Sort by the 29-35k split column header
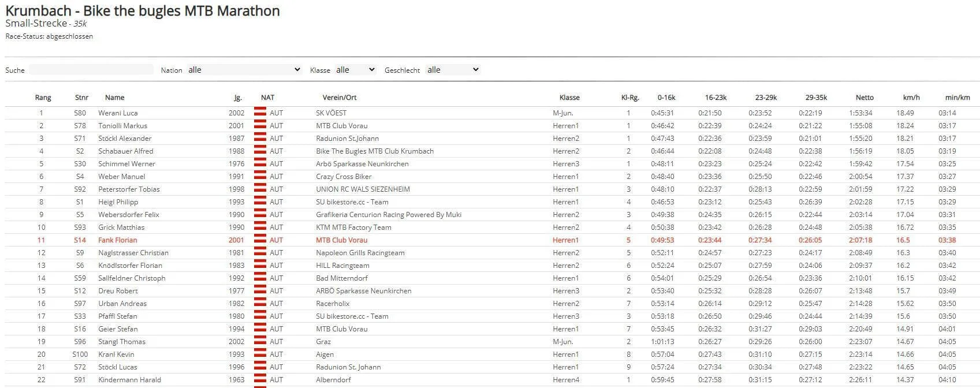The width and height of the screenshot is (980, 388). (816, 98)
